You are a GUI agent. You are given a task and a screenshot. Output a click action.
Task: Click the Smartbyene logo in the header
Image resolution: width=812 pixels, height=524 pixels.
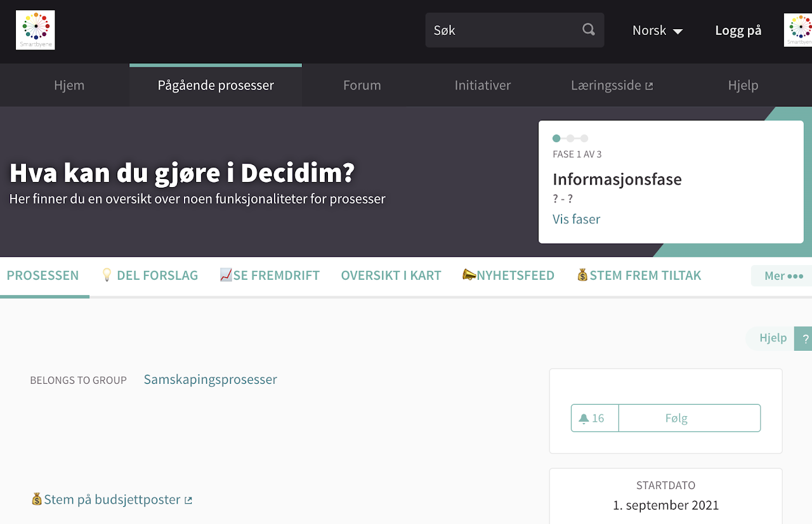[x=36, y=30]
